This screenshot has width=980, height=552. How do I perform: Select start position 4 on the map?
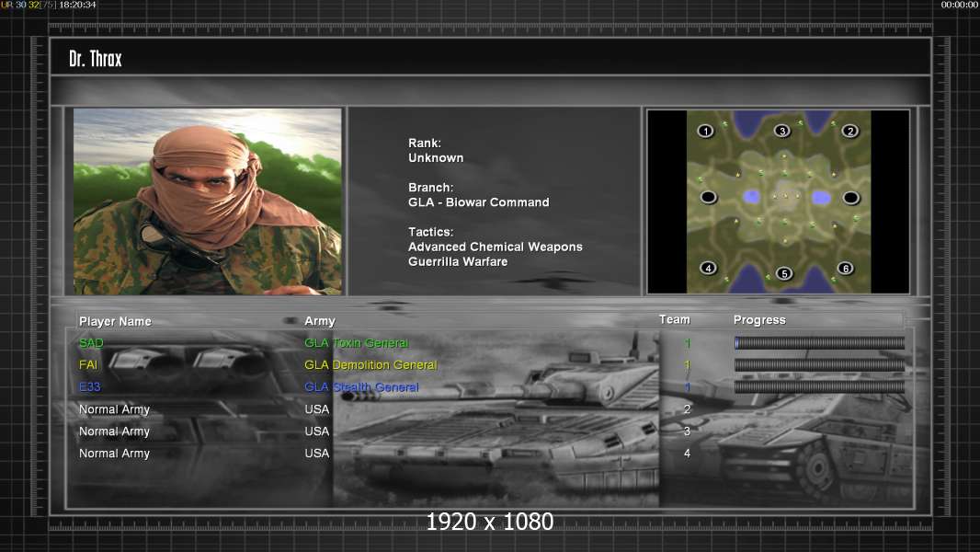click(x=708, y=269)
